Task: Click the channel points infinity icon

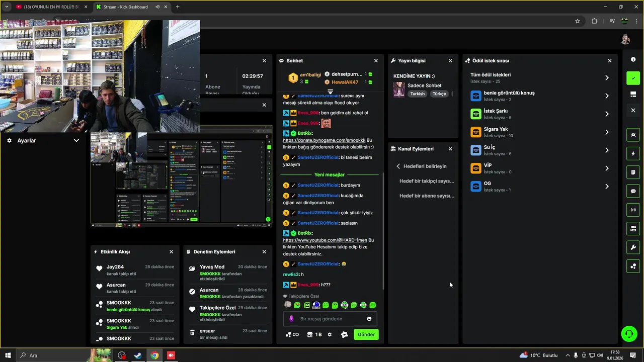Action: (x=292, y=334)
